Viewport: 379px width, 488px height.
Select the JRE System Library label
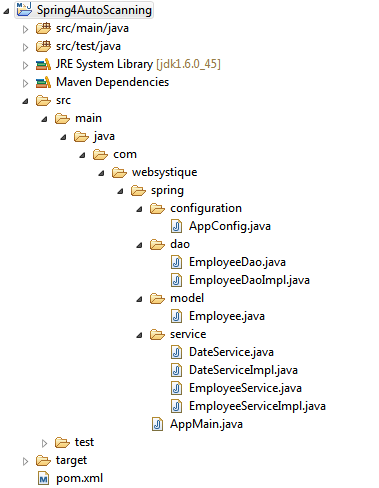pyautogui.click(x=138, y=64)
